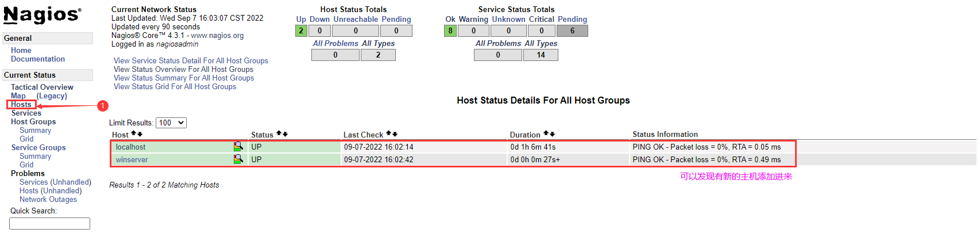Open the Service Groups menu item

click(38, 147)
